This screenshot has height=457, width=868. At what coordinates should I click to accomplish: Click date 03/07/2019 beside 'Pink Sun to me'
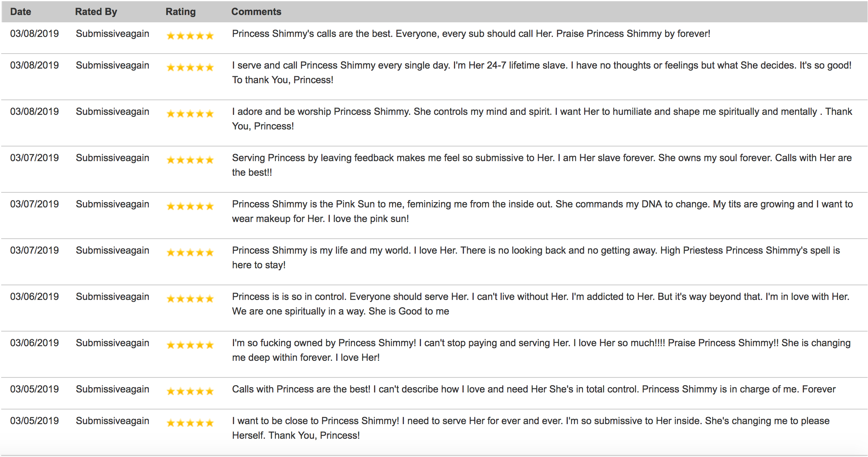[x=34, y=204]
